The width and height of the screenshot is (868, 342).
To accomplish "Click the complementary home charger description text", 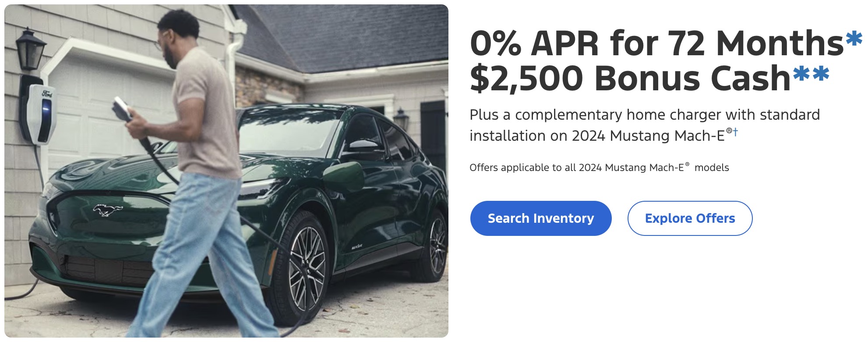I will pos(645,125).
